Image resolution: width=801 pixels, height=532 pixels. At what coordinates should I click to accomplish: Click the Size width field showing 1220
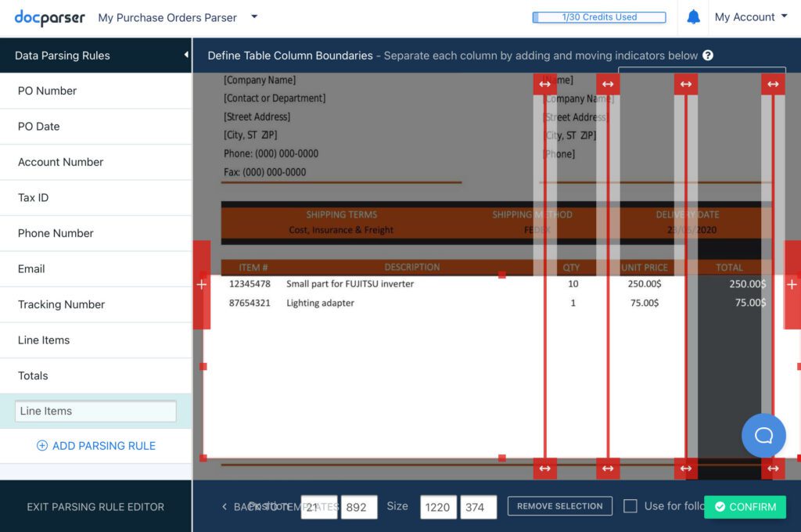(x=438, y=507)
